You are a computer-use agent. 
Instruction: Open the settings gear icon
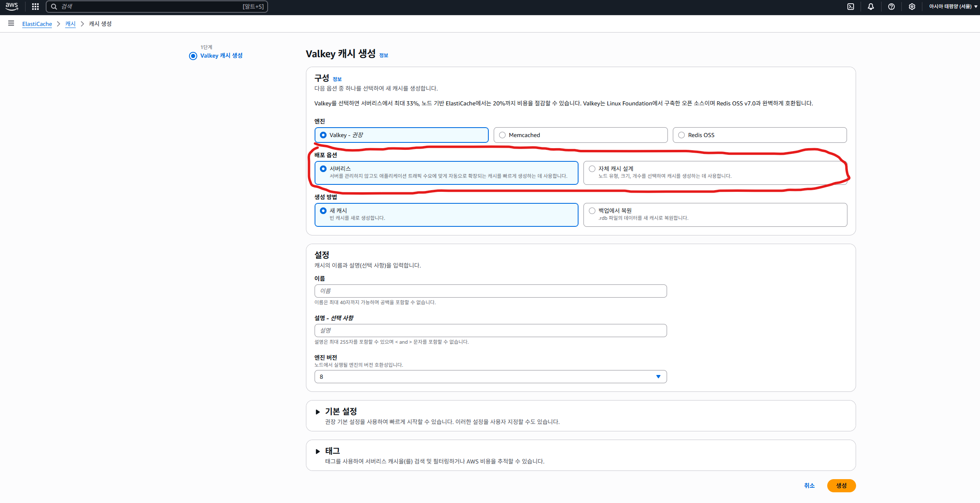point(912,7)
